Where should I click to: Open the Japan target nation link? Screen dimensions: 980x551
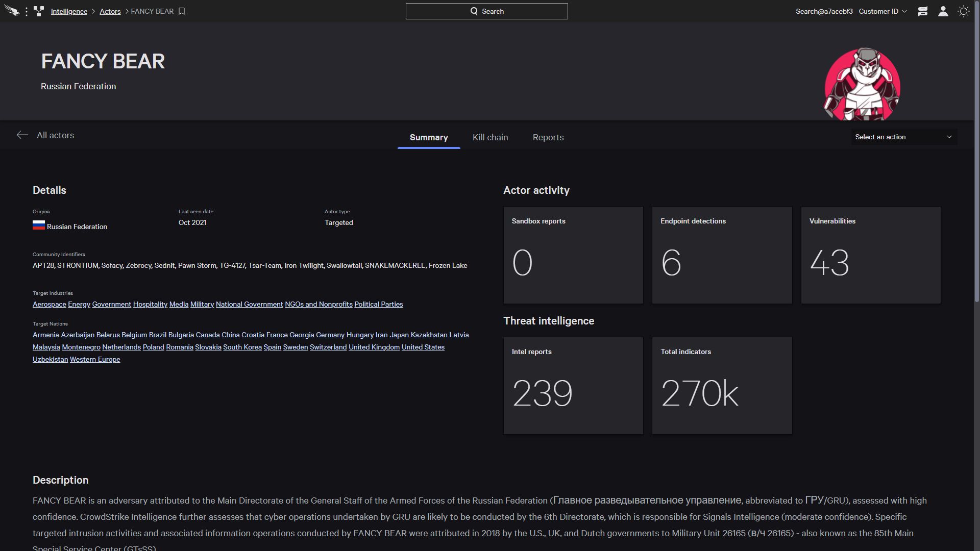click(x=399, y=335)
